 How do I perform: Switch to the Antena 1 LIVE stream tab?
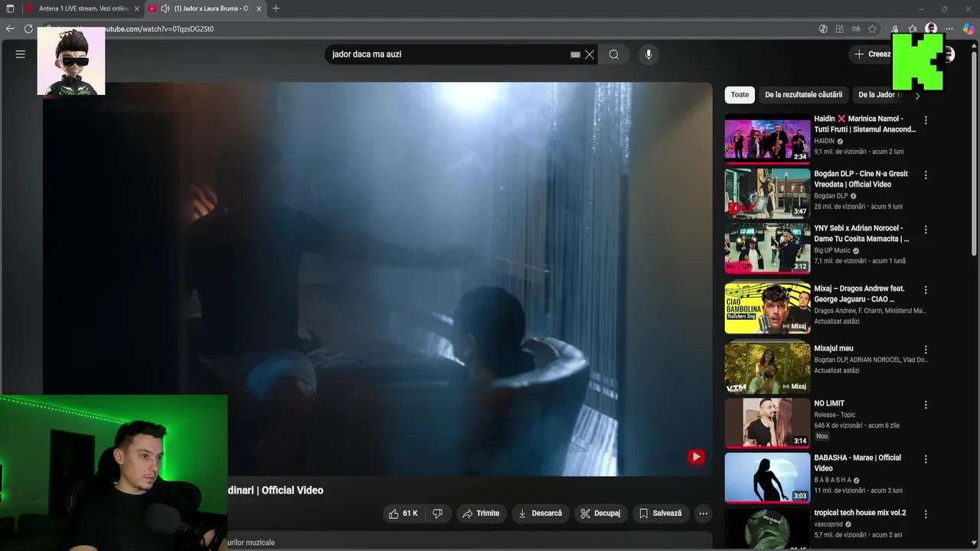pos(83,8)
